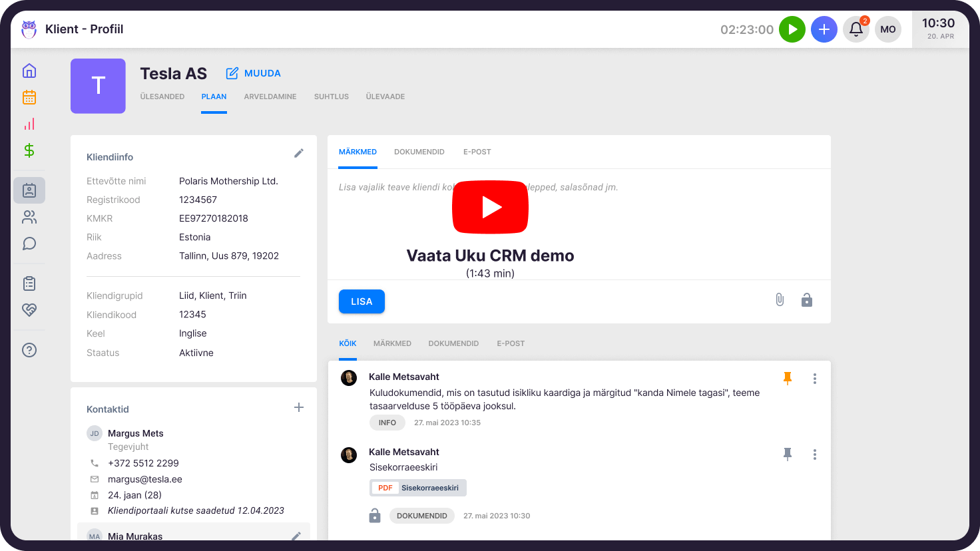This screenshot has width=980, height=551.
Task: Open the bar chart reports icon
Action: tap(29, 124)
